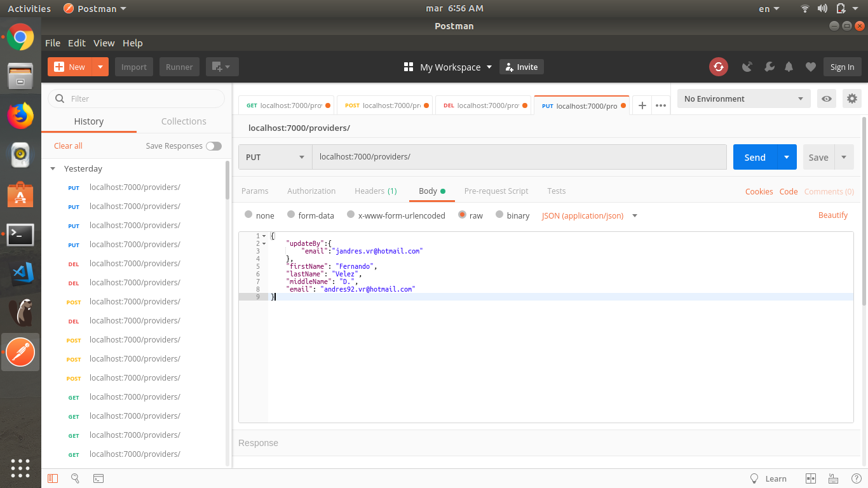Add a new request tab with the plus icon
This screenshot has width=868, height=488.
tap(642, 105)
